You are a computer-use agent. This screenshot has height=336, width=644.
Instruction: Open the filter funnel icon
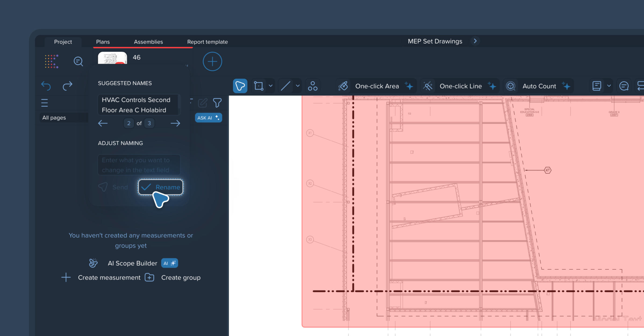(217, 102)
